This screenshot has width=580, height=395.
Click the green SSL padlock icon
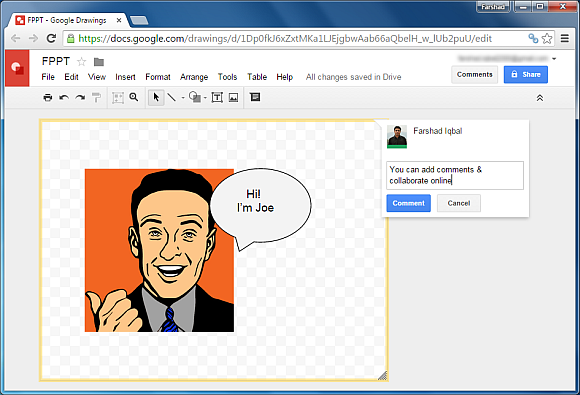(x=71, y=38)
